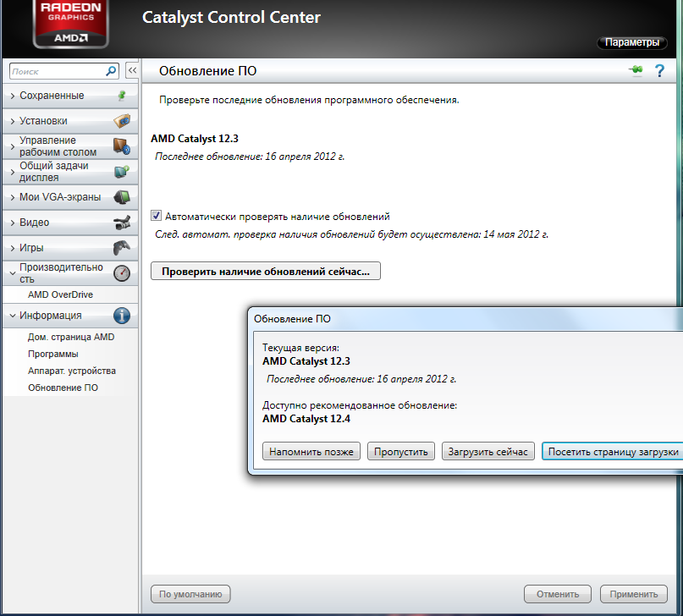683x616 pixels.
Task: Click the green pin icon in Сохраненные row
Action: [x=122, y=96]
